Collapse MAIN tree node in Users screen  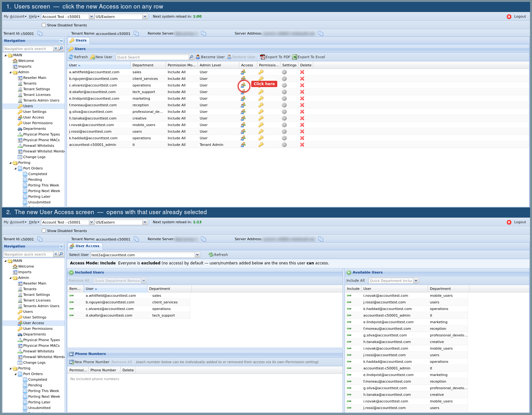point(5,55)
